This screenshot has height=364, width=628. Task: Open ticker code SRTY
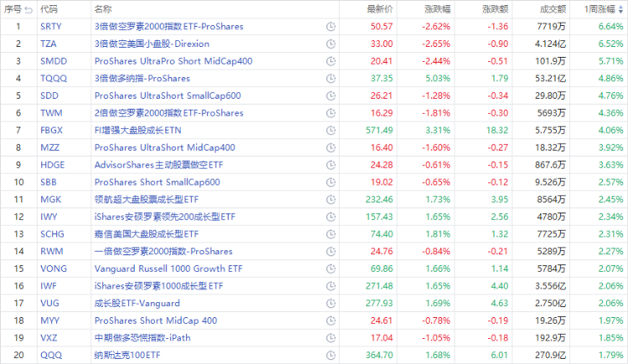point(51,27)
